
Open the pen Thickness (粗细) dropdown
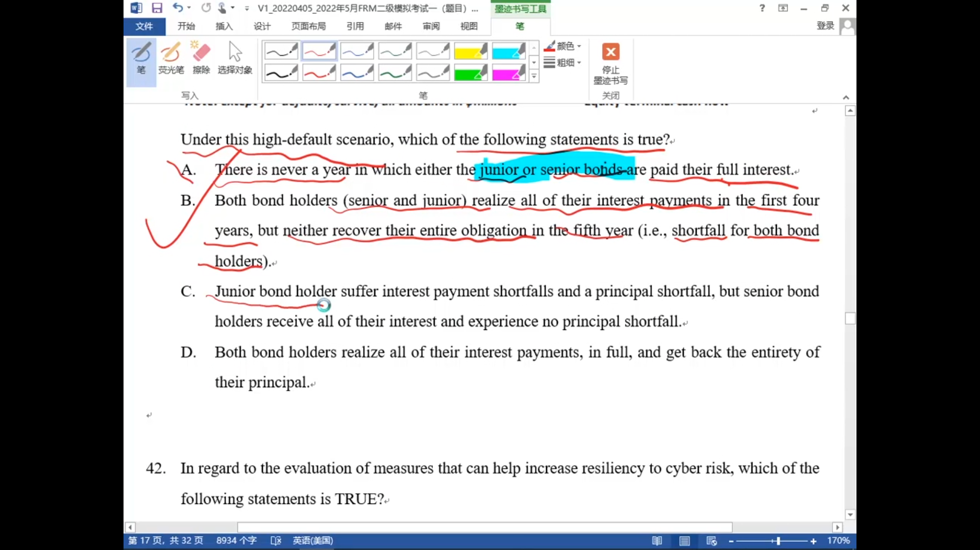(563, 63)
